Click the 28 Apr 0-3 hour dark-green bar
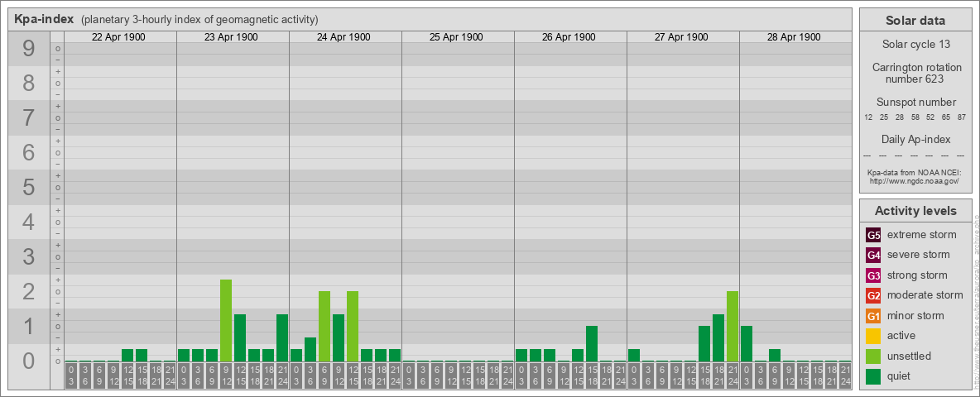The width and height of the screenshot is (980, 397). coord(747,344)
